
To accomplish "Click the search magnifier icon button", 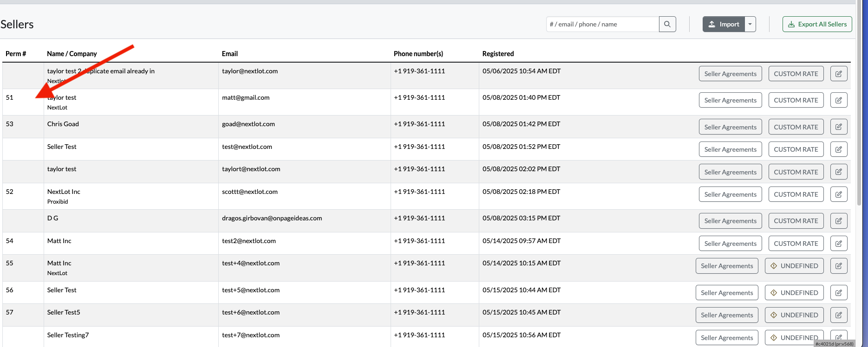I will (x=667, y=24).
